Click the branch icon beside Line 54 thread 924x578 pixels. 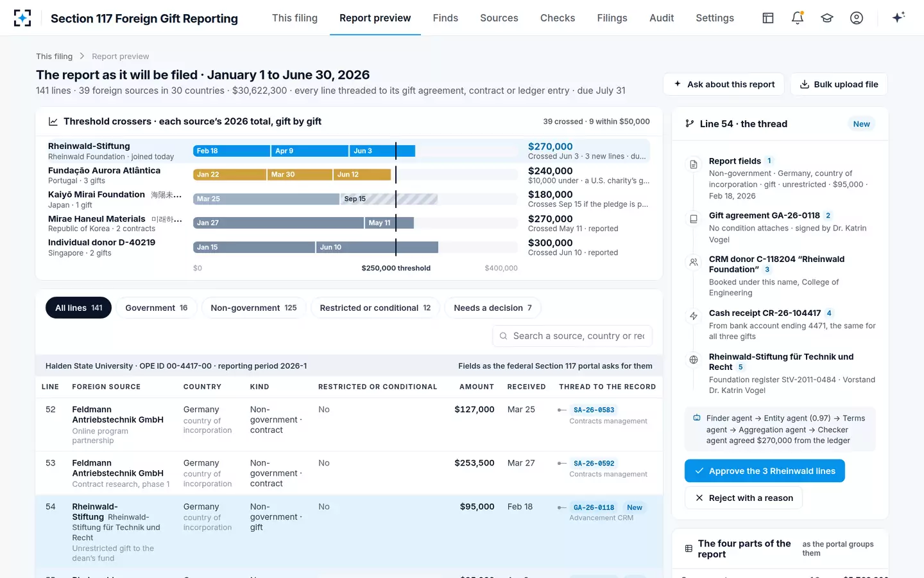tap(690, 124)
